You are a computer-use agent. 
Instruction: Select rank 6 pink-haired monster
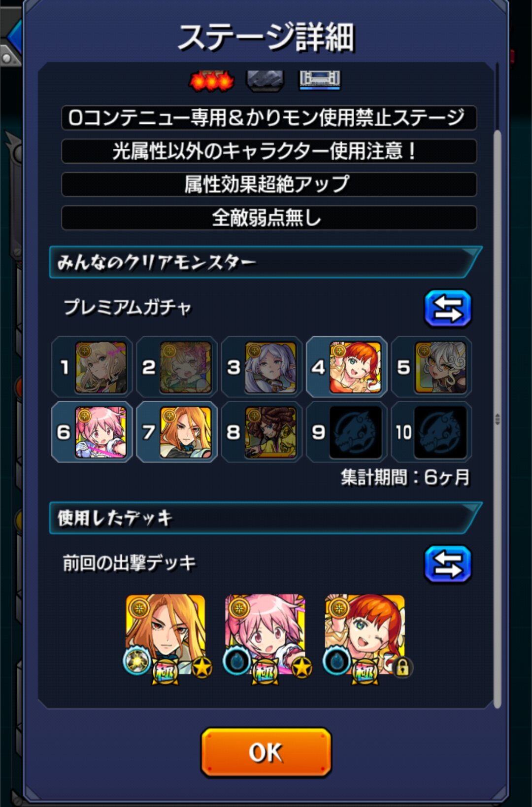(x=100, y=432)
